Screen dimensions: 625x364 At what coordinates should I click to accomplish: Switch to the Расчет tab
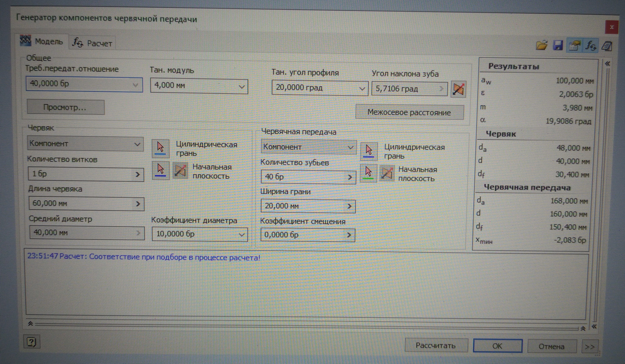[x=92, y=43]
